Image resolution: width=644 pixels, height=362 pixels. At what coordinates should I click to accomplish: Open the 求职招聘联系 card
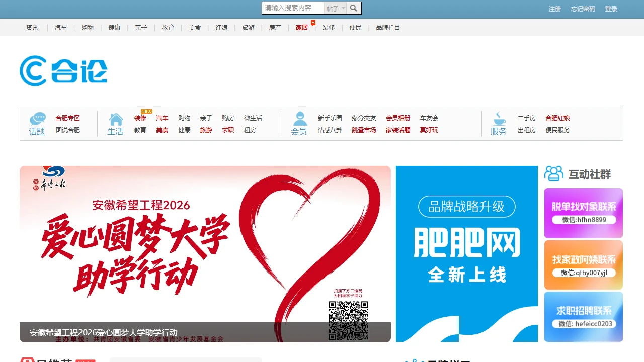(x=584, y=317)
